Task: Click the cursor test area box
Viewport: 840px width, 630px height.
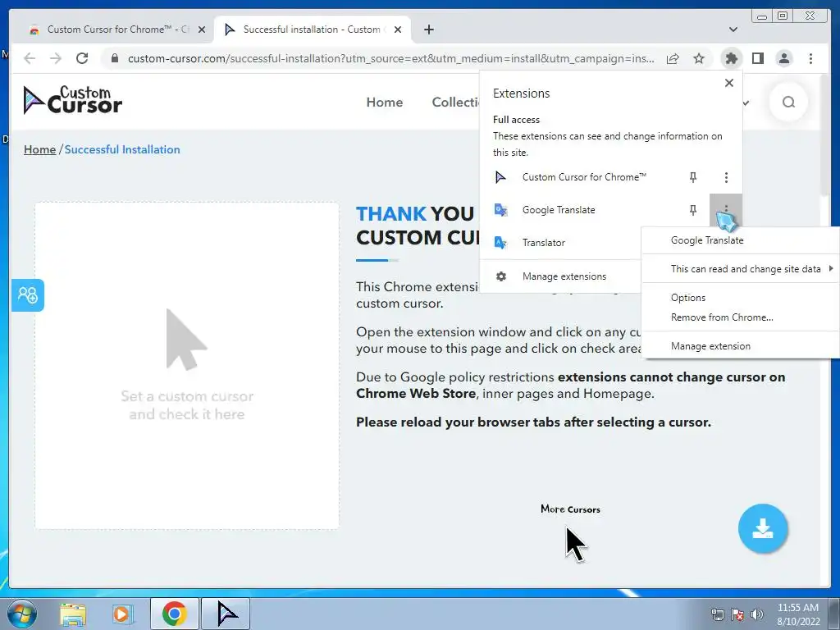Action: tap(187, 366)
